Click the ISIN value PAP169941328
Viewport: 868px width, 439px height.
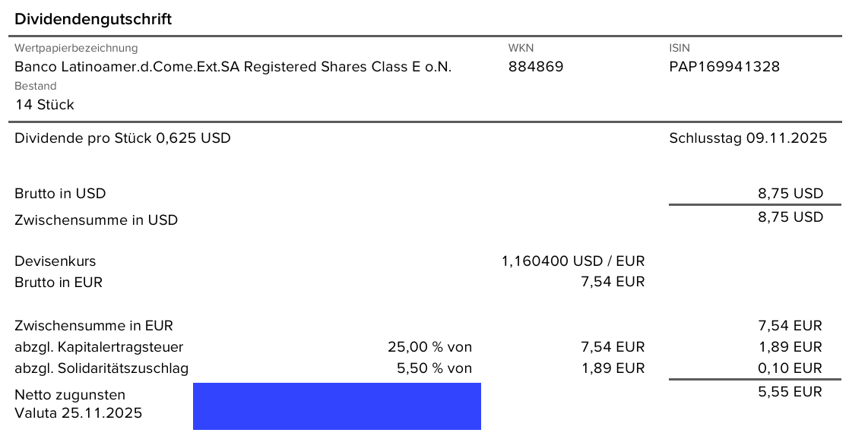coord(724,67)
